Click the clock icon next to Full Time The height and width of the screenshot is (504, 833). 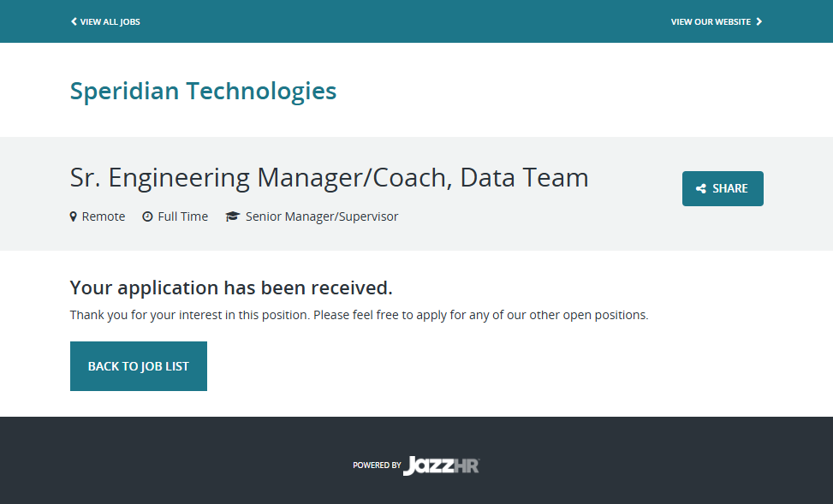point(147,216)
